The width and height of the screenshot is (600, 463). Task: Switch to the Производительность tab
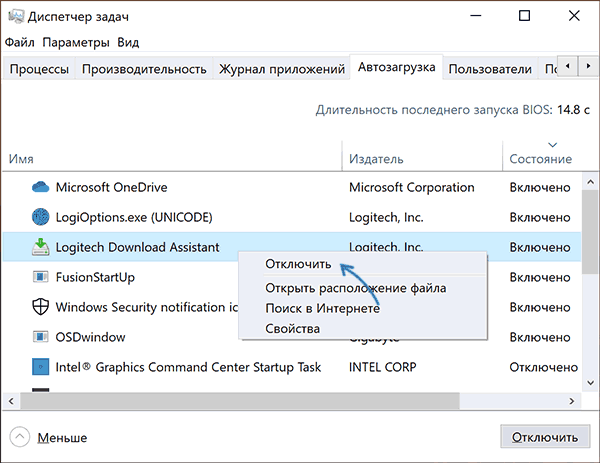point(144,69)
